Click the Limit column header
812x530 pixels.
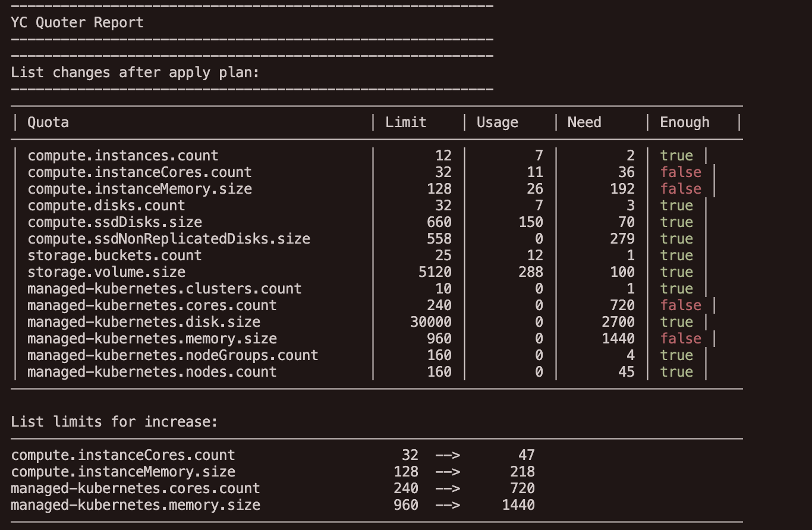click(x=405, y=122)
